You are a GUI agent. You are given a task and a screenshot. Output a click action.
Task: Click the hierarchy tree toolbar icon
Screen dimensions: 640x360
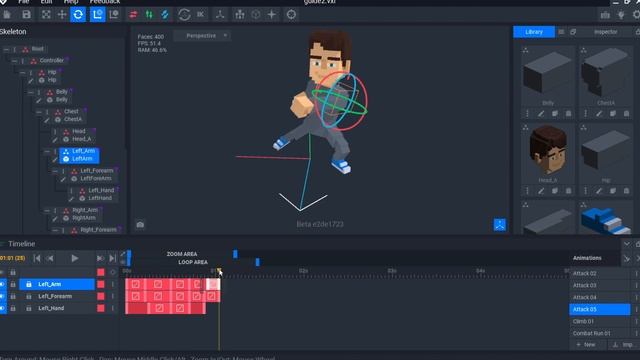[240, 15]
